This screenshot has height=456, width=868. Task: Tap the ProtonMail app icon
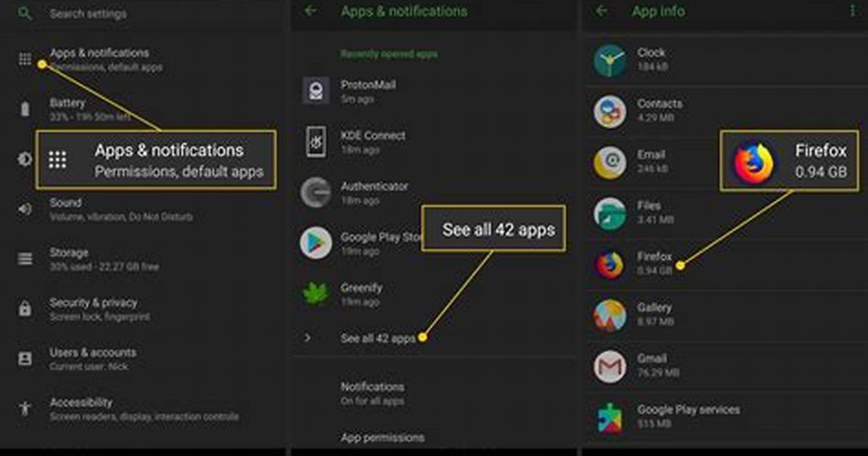(x=316, y=90)
